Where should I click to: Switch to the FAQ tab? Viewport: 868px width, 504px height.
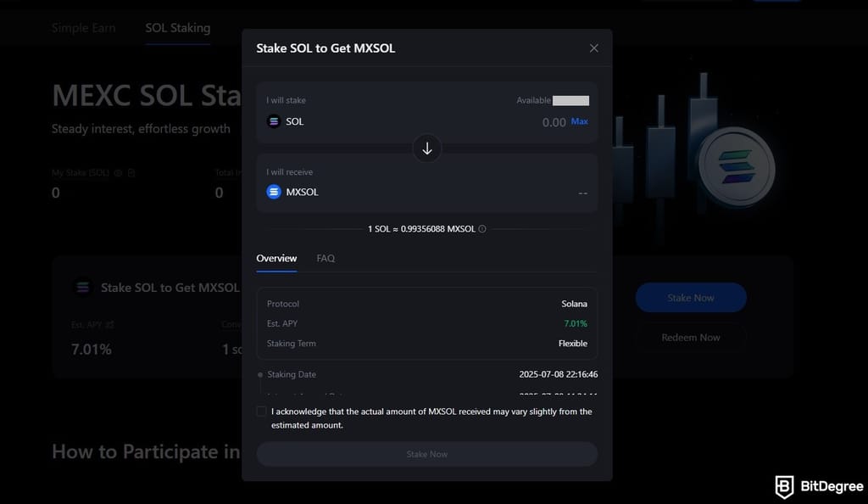tap(325, 259)
